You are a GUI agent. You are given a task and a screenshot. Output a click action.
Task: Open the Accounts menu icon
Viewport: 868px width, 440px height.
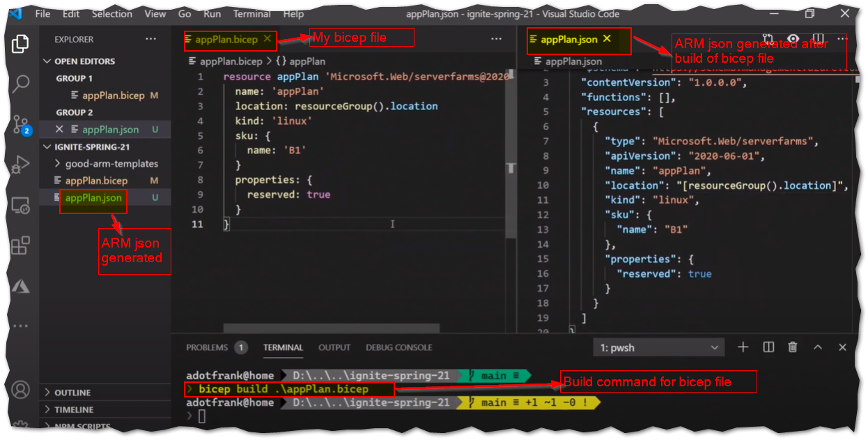click(21, 389)
